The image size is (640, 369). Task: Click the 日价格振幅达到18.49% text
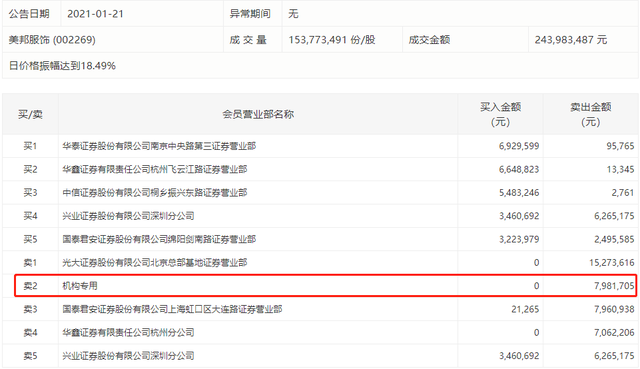tap(62, 66)
